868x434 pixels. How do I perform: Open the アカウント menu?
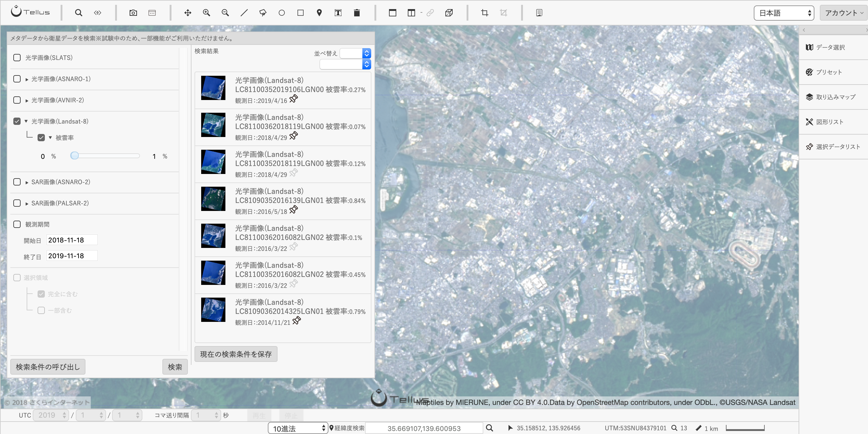(x=844, y=13)
